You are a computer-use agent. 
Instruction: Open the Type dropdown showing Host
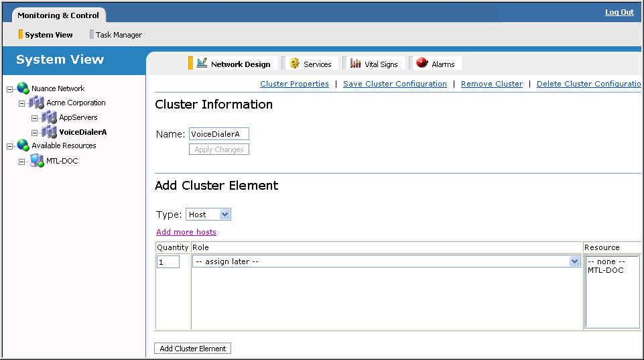pyautogui.click(x=224, y=215)
